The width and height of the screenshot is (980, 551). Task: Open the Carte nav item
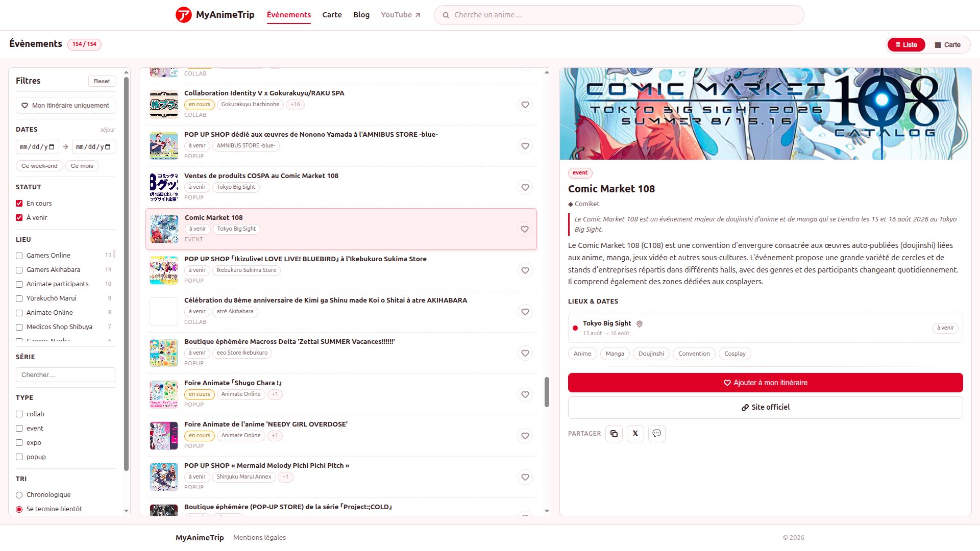point(332,15)
